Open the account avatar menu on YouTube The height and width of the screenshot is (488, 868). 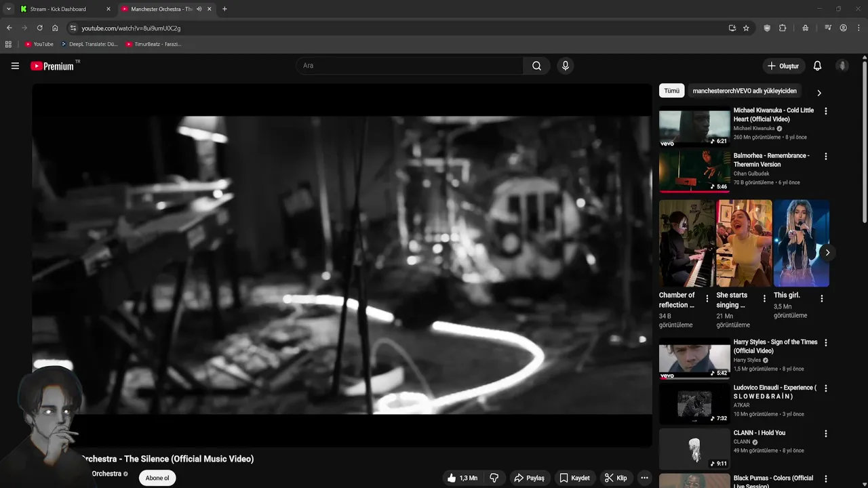point(842,66)
